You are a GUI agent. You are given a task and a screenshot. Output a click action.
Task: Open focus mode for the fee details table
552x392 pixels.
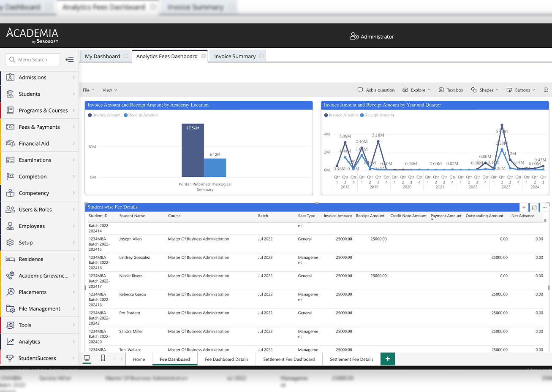click(x=534, y=208)
